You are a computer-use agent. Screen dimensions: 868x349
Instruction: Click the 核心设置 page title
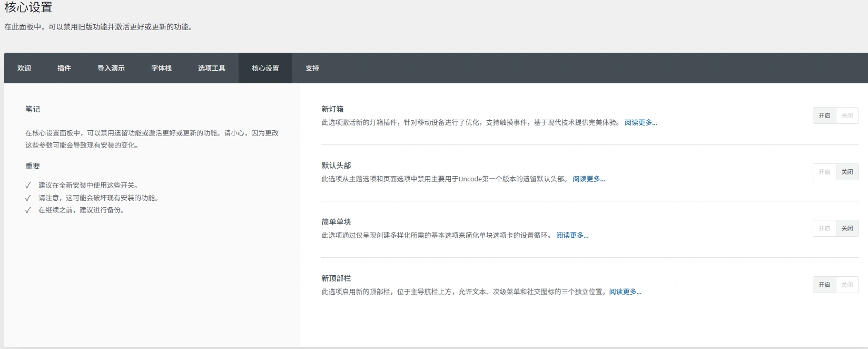[28, 7]
